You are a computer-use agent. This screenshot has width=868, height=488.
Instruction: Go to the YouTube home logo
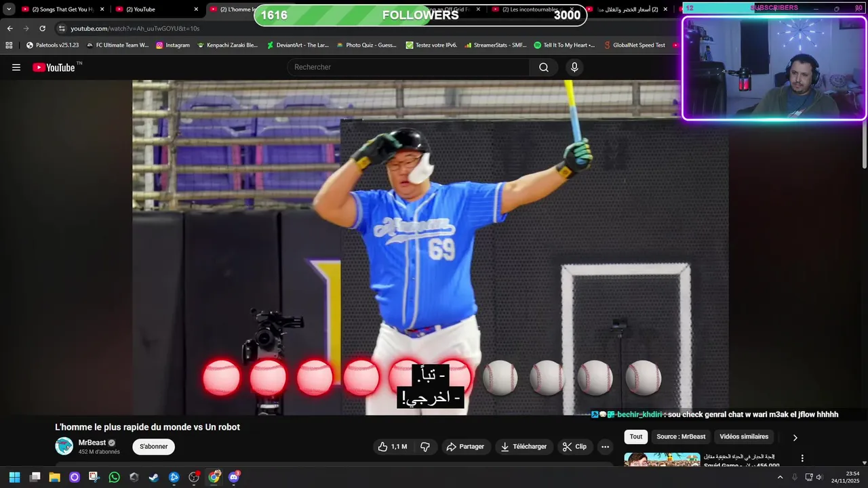(x=54, y=67)
